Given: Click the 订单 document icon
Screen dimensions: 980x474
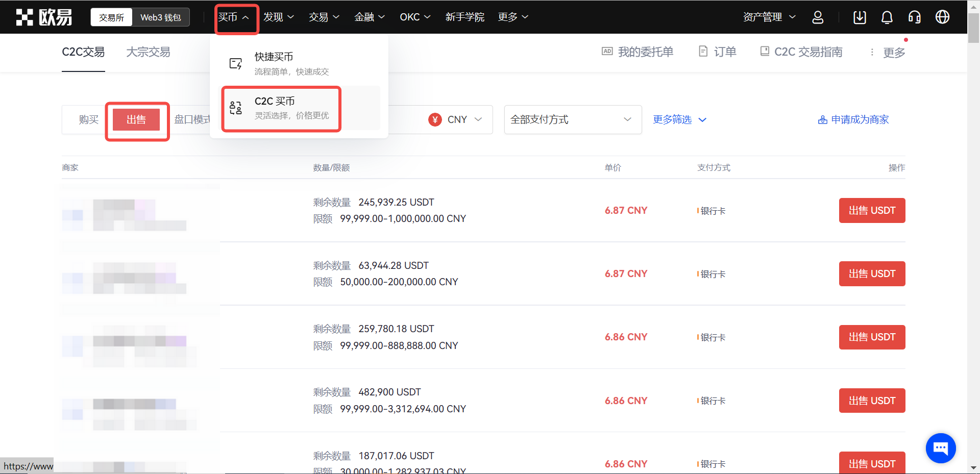Looking at the screenshot, I should (703, 51).
